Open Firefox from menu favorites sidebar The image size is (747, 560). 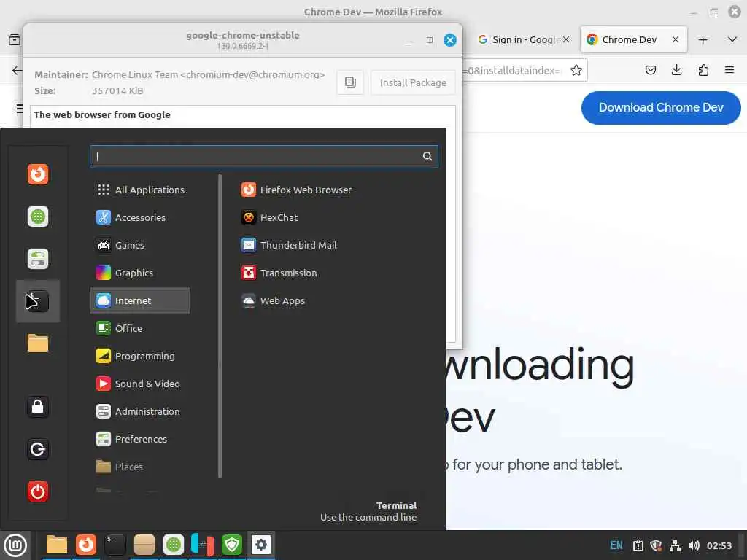[38, 174]
